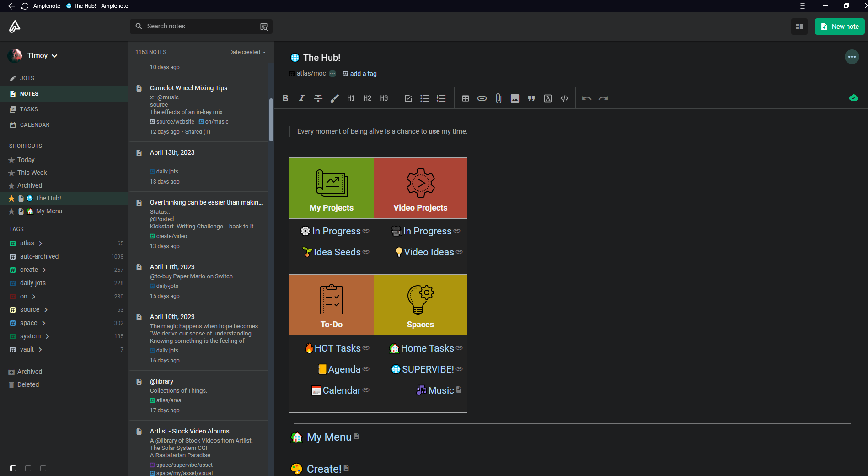The height and width of the screenshot is (476, 868).
Task: Toggle the side-by-side panel view near top right
Action: pyautogui.click(x=799, y=27)
